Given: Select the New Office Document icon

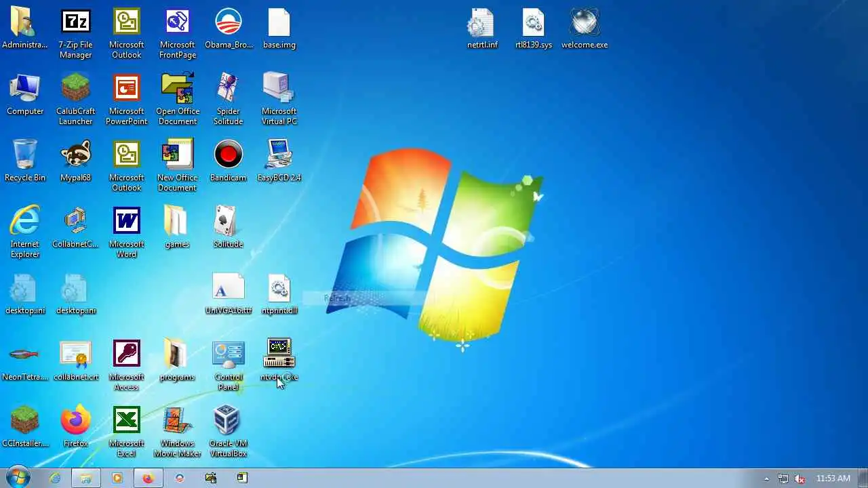Looking at the screenshot, I should pos(177,166).
